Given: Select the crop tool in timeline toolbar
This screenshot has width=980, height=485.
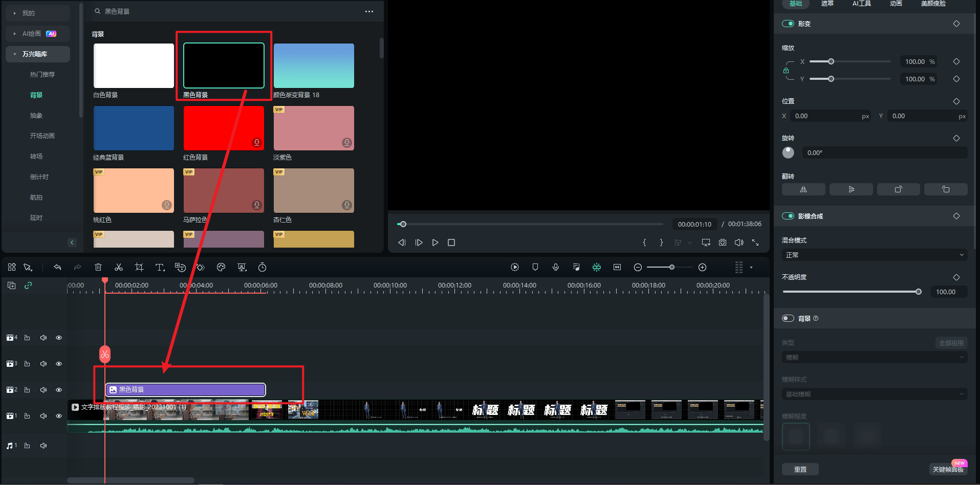Looking at the screenshot, I should [x=139, y=267].
